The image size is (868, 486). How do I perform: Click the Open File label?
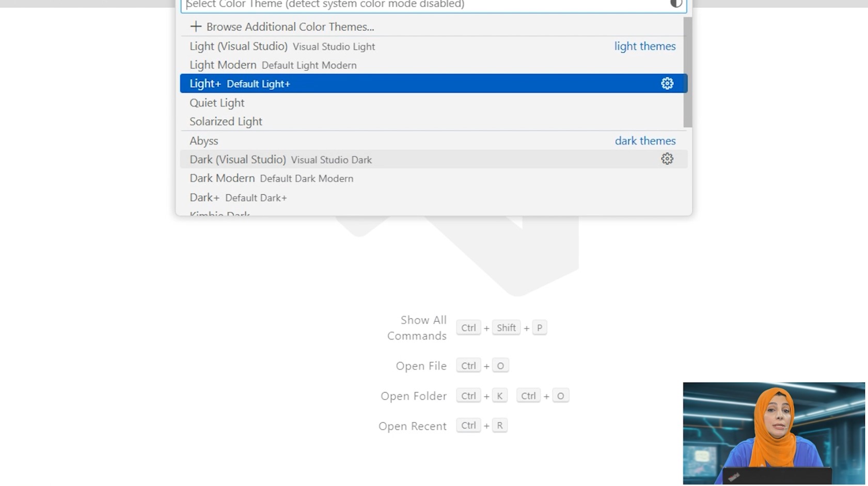click(421, 366)
